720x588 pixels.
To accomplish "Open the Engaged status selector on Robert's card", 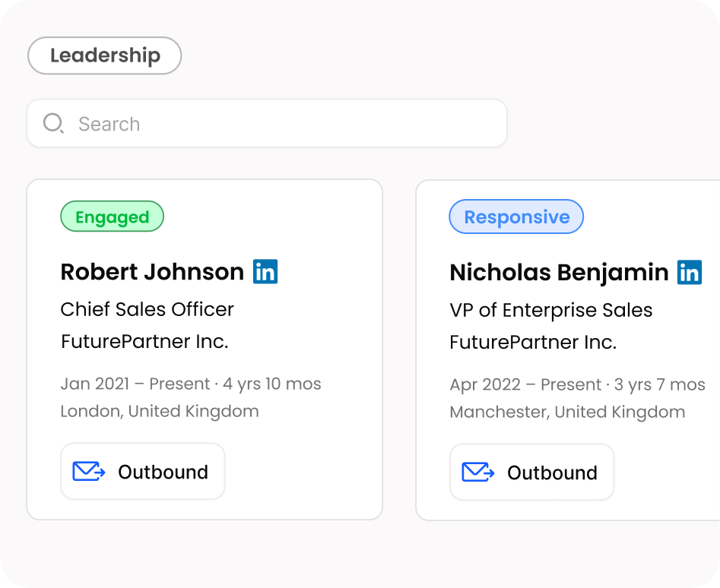I will click(x=112, y=217).
